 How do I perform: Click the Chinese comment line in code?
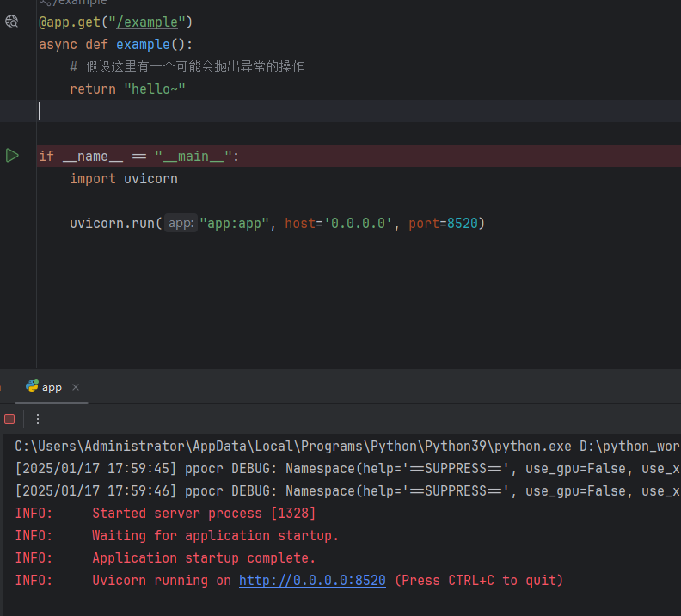[x=187, y=67]
